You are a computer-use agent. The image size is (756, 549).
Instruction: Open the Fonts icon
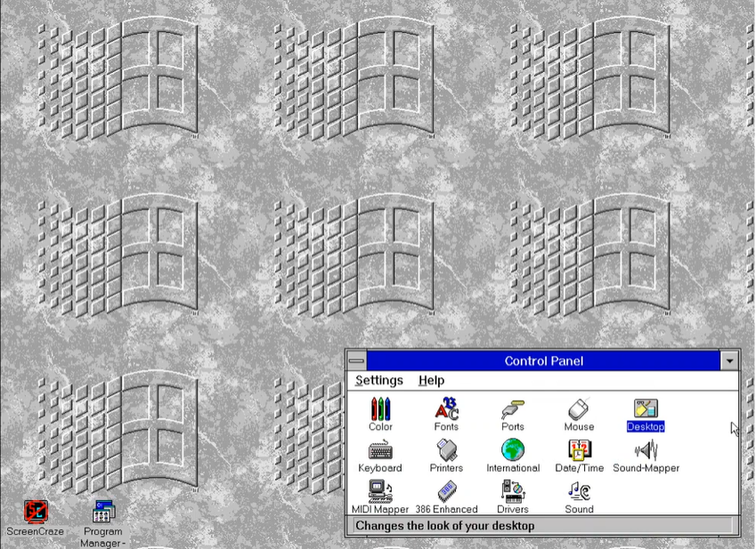pyautogui.click(x=446, y=411)
